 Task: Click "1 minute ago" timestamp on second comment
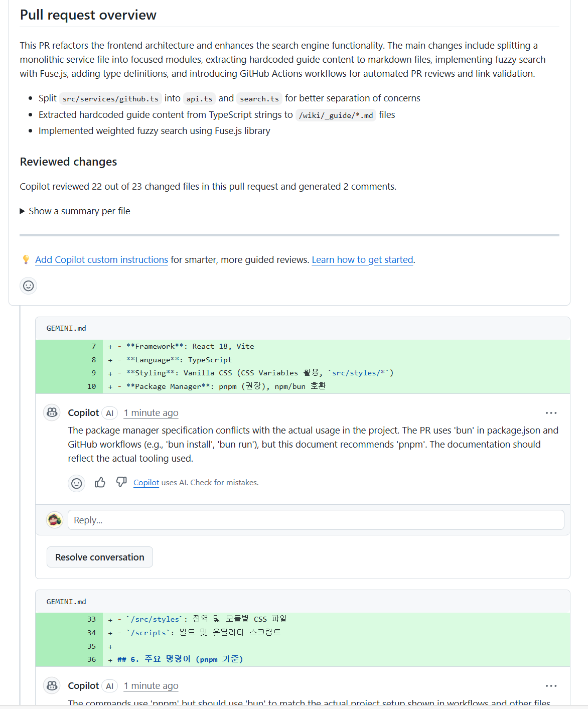pos(151,686)
